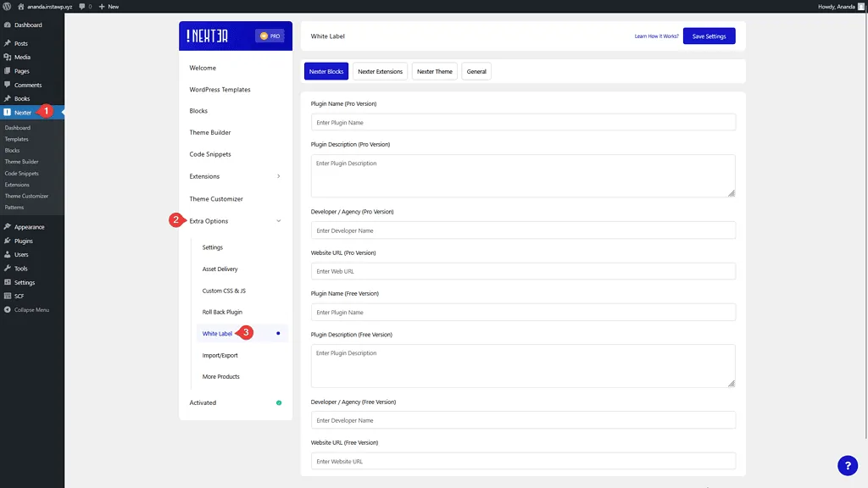Screen dimensions: 868x488
Task: Click the WordPress logo in admin bar
Action: pyautogui.click(x=7, y=6)
